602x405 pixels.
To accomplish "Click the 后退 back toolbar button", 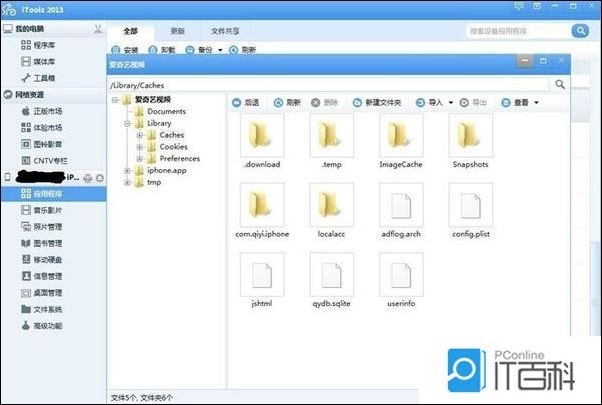I will click(x=246, y=102).
